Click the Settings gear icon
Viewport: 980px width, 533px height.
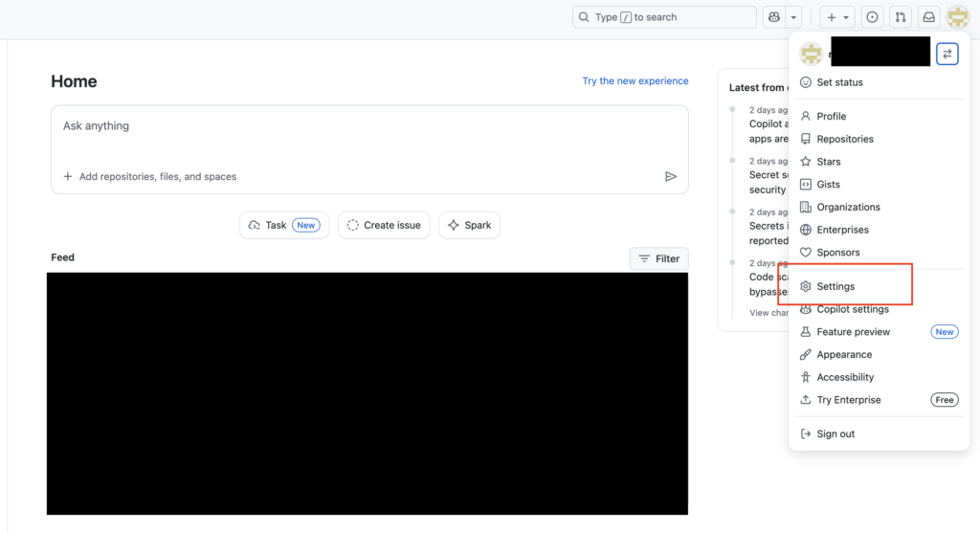(806, 286)
